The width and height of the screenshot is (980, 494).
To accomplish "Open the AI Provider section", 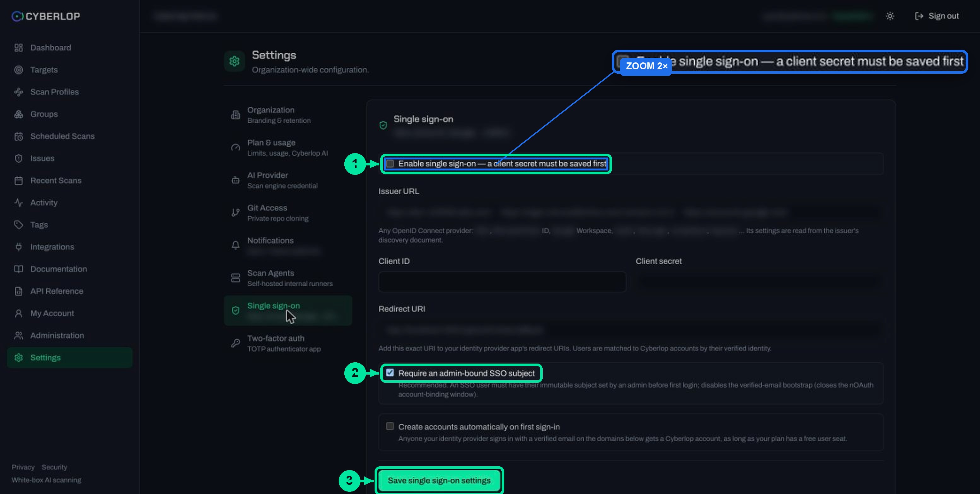I will (x=288, y=180).
